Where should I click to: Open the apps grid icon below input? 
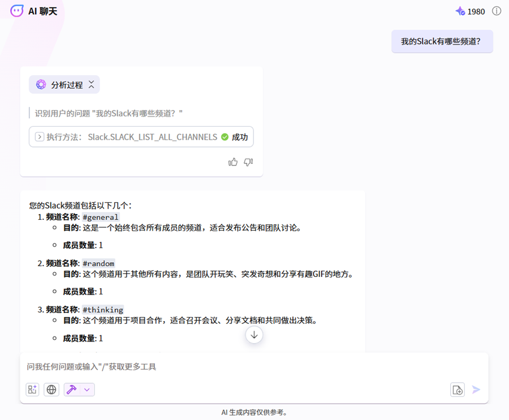click(x=33, y=389)
